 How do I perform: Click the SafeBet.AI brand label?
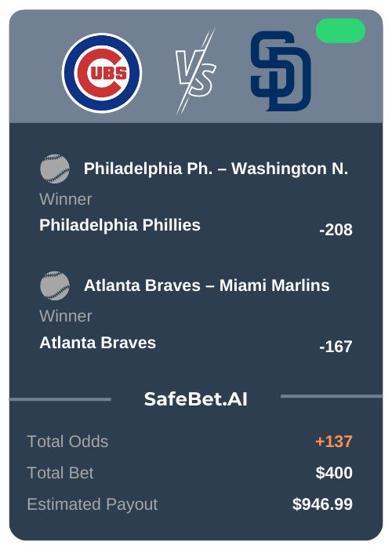(x=196, y=399)
